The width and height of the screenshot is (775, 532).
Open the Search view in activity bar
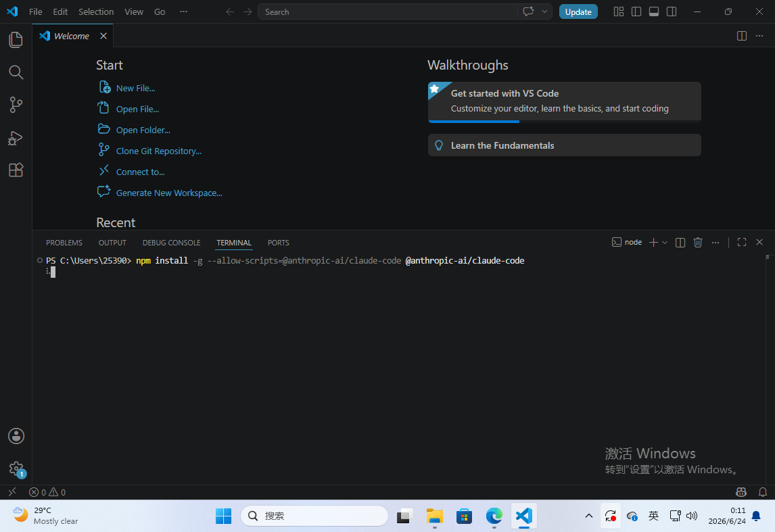tap(16, 72)
